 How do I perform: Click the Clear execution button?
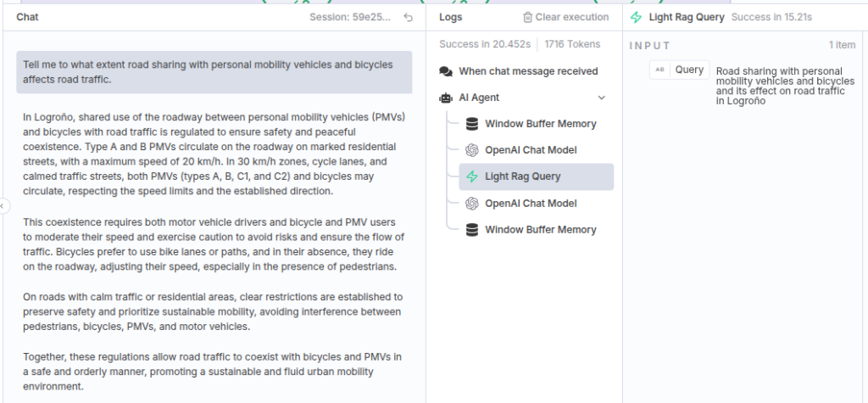565,17
